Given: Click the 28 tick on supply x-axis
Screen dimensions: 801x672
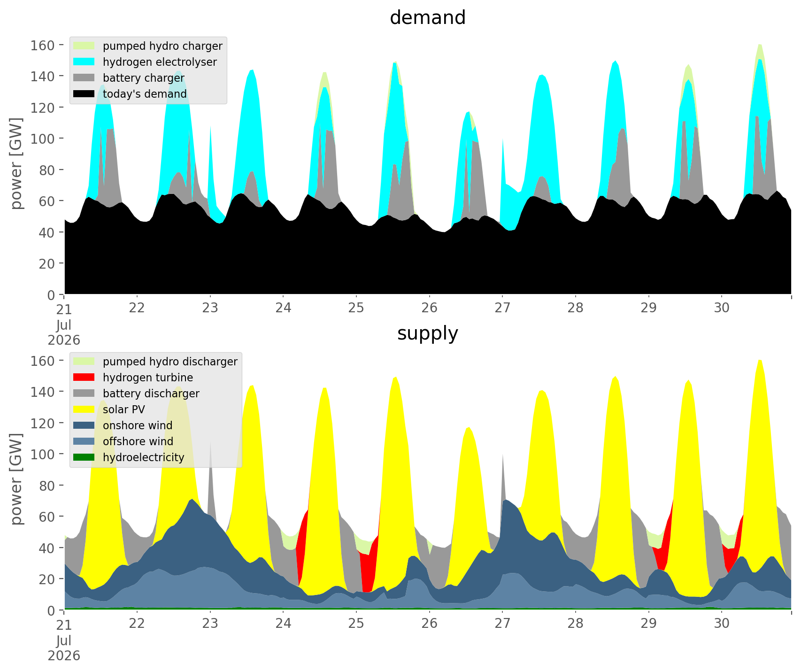Looking at the screenshot, I should point(576,624).
